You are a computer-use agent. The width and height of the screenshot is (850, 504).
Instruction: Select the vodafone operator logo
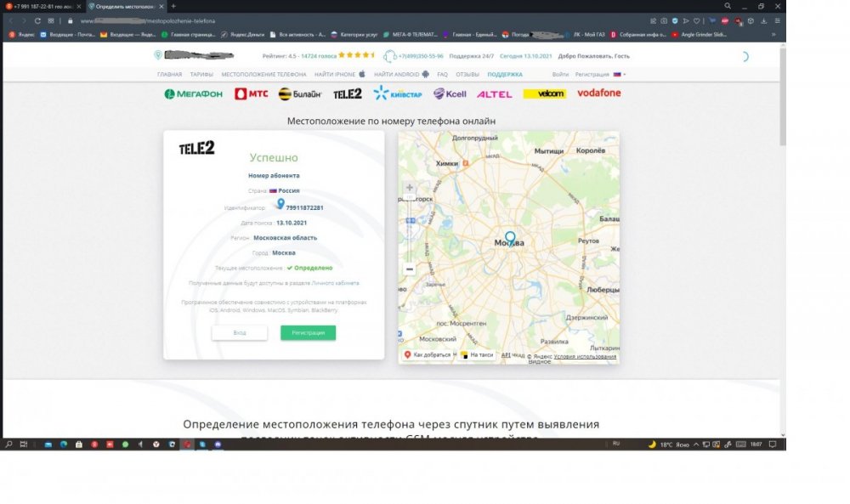599,93
